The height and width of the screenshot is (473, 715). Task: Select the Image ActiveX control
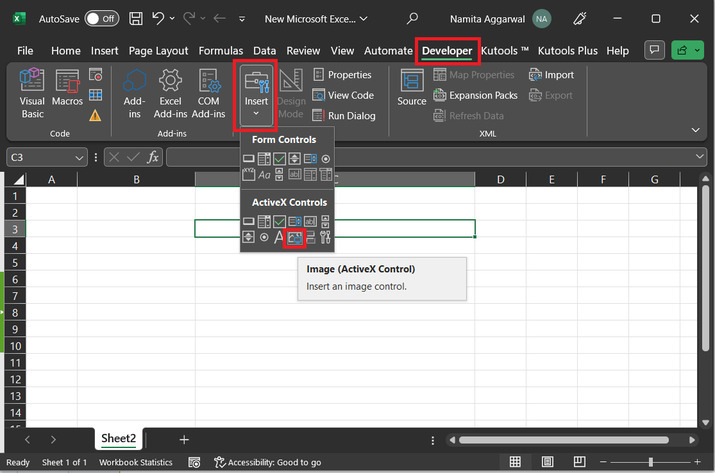coord(294,237)
